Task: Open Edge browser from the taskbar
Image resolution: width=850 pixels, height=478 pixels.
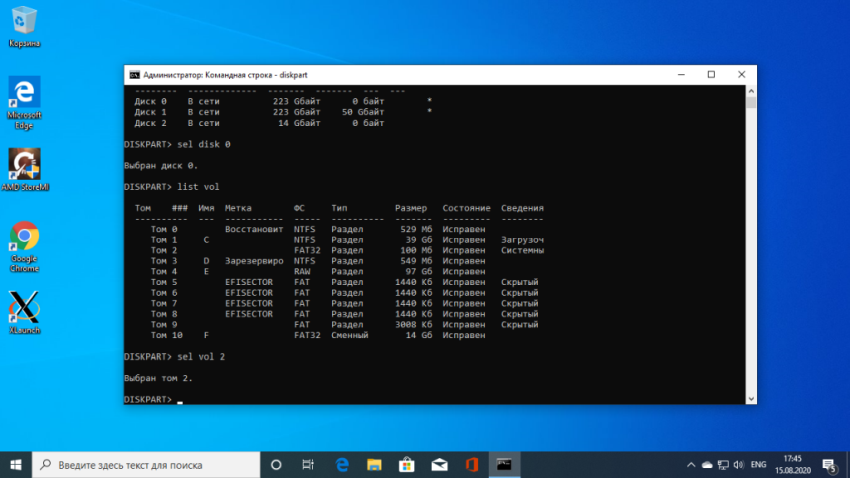Action: [x=341, y=465]
